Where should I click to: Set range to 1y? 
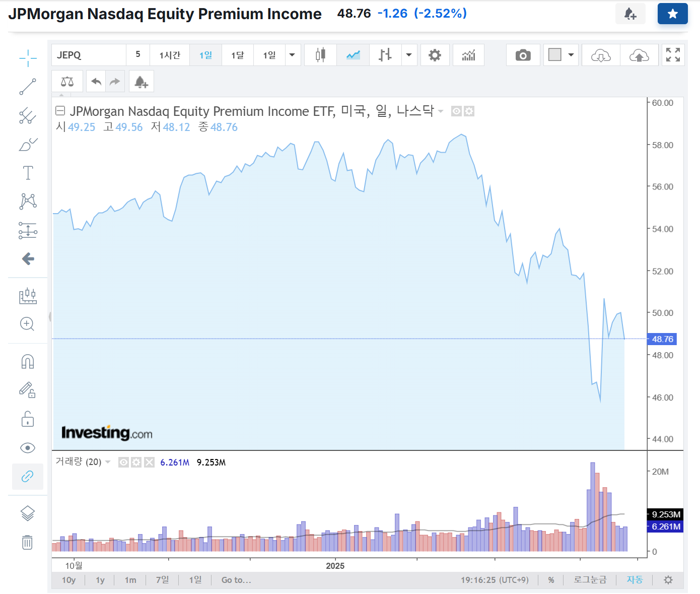[x=100, y=580]
